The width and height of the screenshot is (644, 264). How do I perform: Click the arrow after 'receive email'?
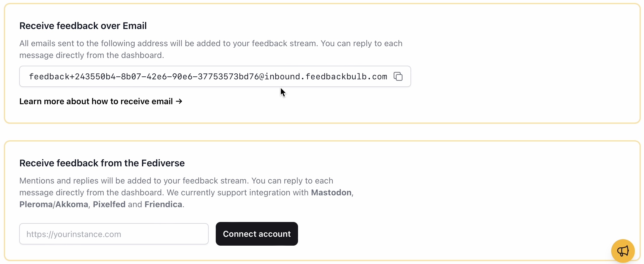click(179, 101)
